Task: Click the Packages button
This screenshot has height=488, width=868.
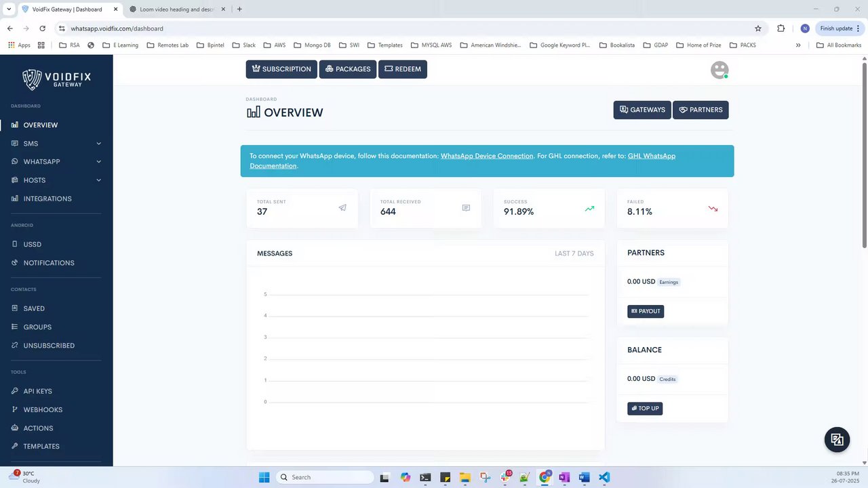Action: (348, 69)
